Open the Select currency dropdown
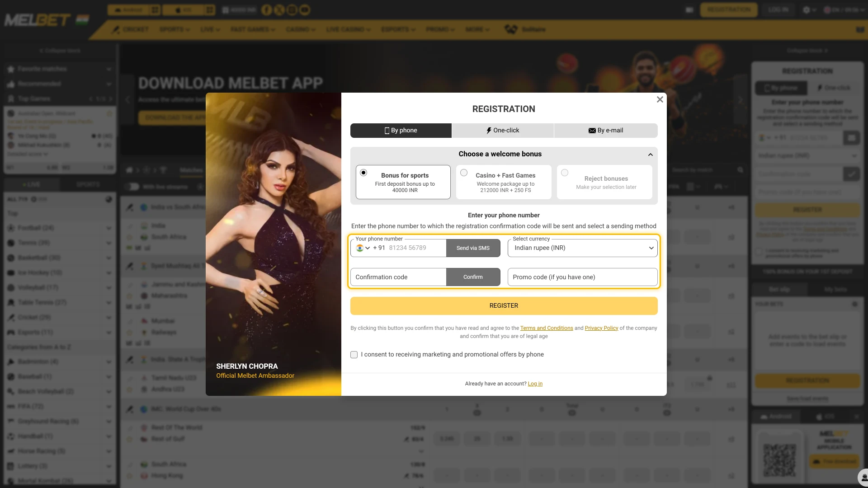This screenshot has width=868, height=488. tap(582, 248)
